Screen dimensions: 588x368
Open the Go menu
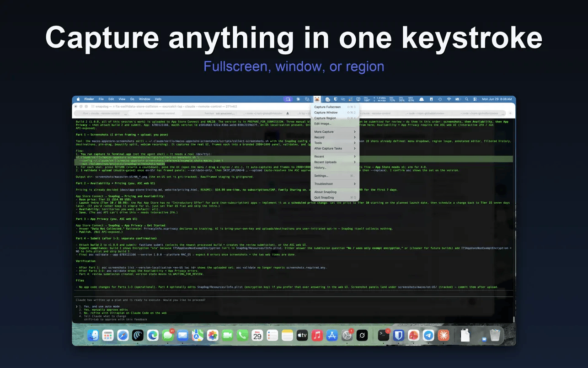pos(132,99)
